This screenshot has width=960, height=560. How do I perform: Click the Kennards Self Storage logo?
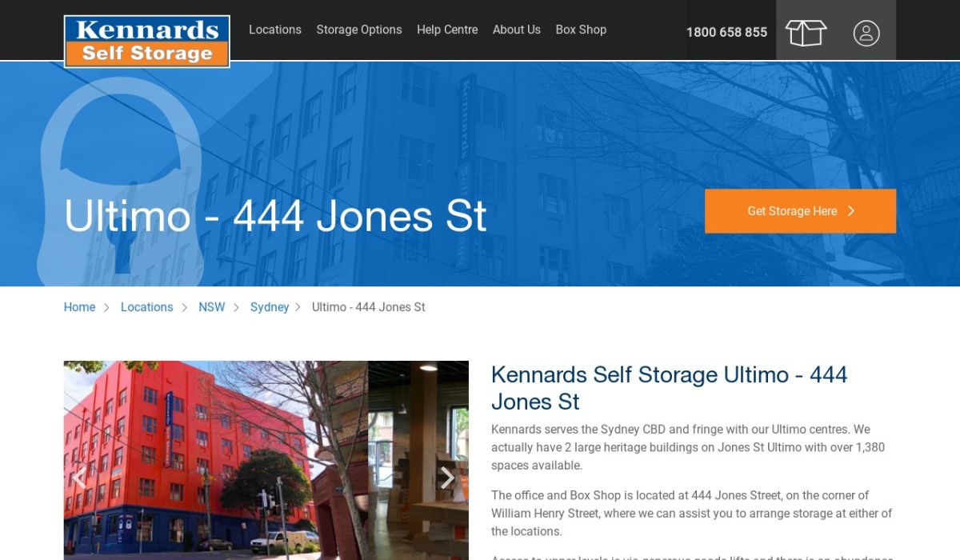pos(147,42)
